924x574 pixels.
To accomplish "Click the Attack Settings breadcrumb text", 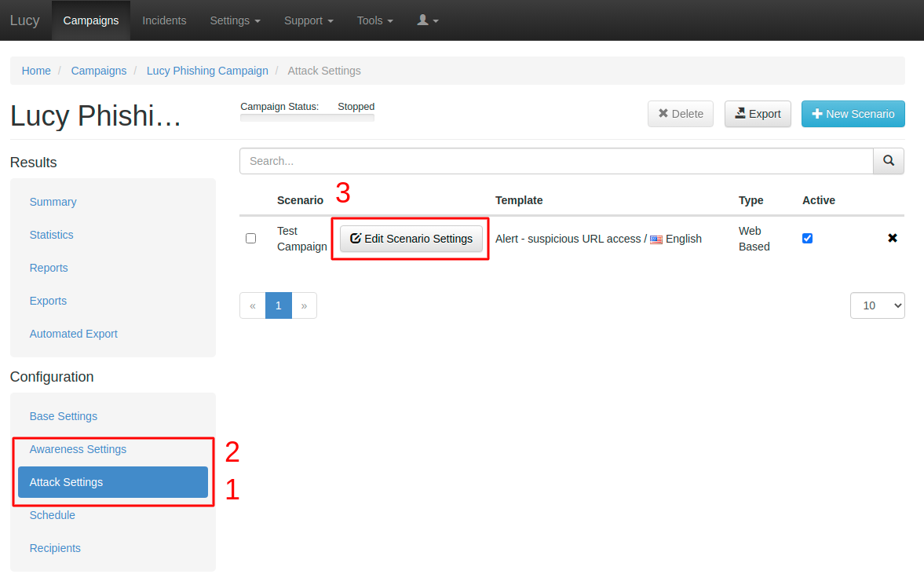I will (x=324, y=71).
